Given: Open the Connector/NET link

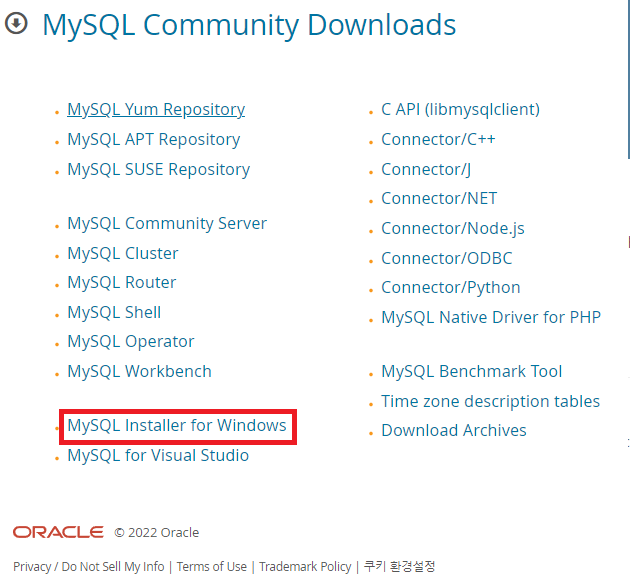Looking at the screenshot, I should click(x=439, y=198).
